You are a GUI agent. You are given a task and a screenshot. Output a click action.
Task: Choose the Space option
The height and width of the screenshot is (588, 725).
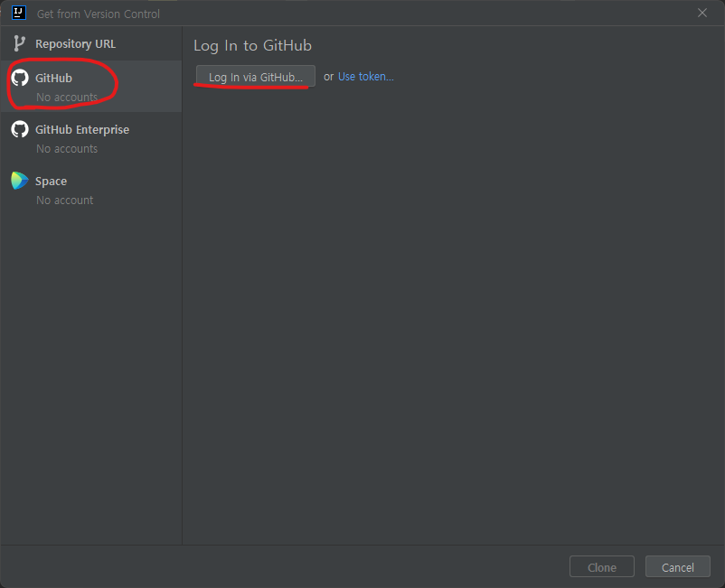point(91,190)
